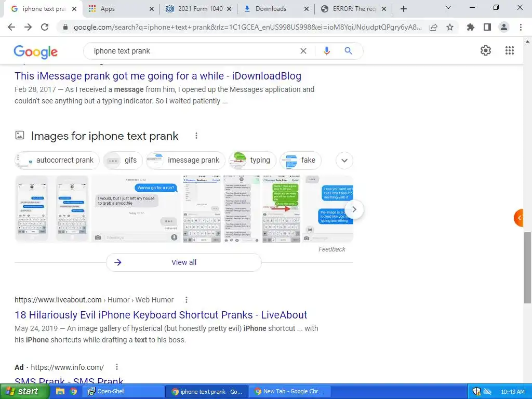Open the SMS Prank ad link
Screen dimensions: 532x399
point(69,381)
